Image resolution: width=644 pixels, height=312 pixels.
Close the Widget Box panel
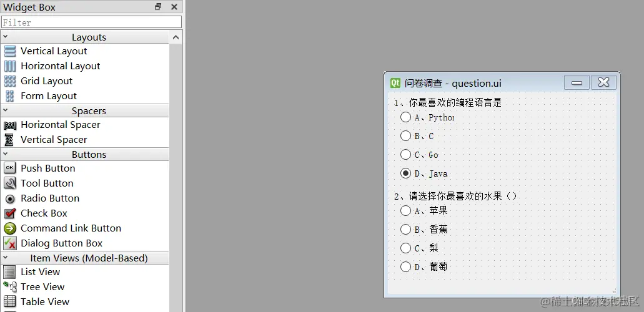174,7
